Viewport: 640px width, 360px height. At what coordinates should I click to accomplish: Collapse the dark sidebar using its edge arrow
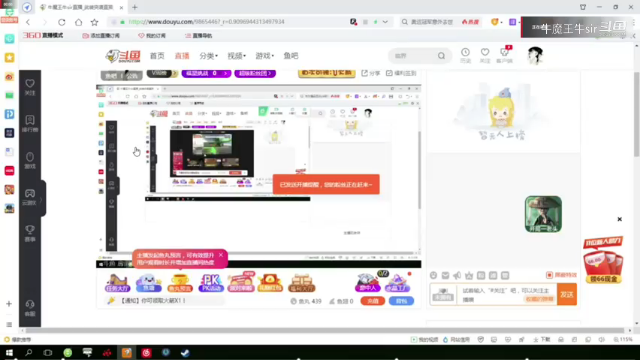tap(41, 199)
